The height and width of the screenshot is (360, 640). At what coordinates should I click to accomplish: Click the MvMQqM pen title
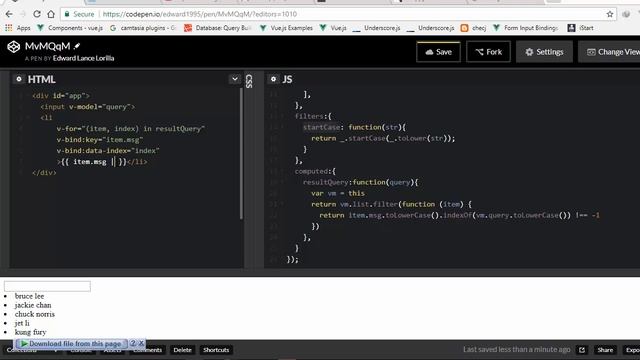47,46
